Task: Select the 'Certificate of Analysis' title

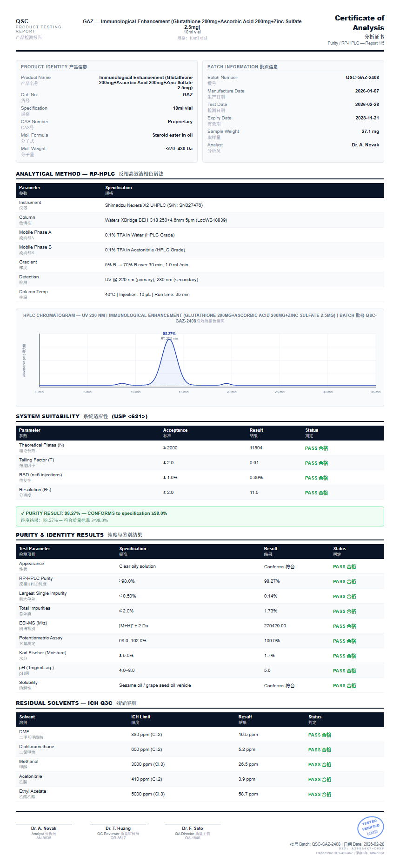Action: (360, 23)
